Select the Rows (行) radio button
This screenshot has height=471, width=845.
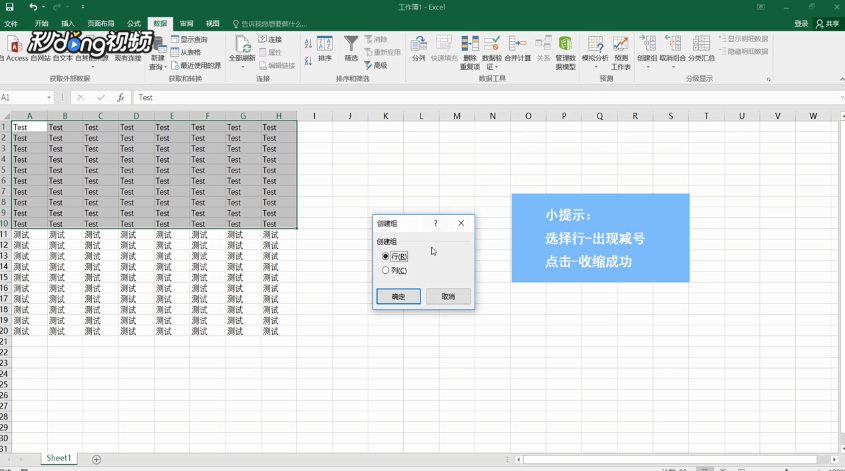click(385, 257)
